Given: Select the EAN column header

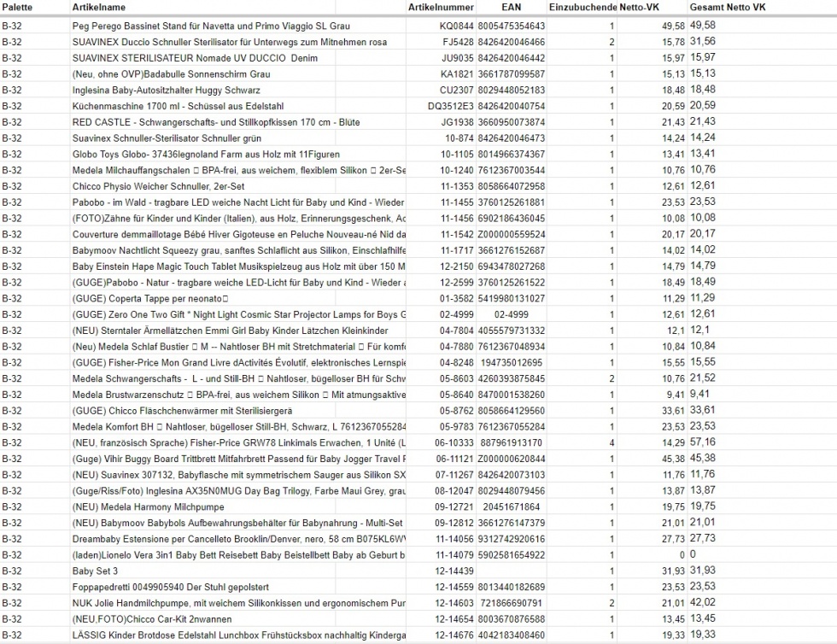Looking at the screenshot, I should [512, 8].
